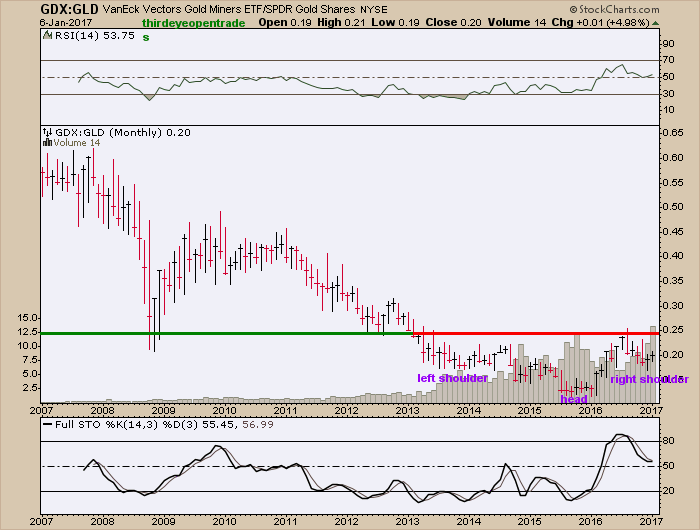
Task: Click the 80 level on the stochastic scale
Action: (x=669, y=441)
